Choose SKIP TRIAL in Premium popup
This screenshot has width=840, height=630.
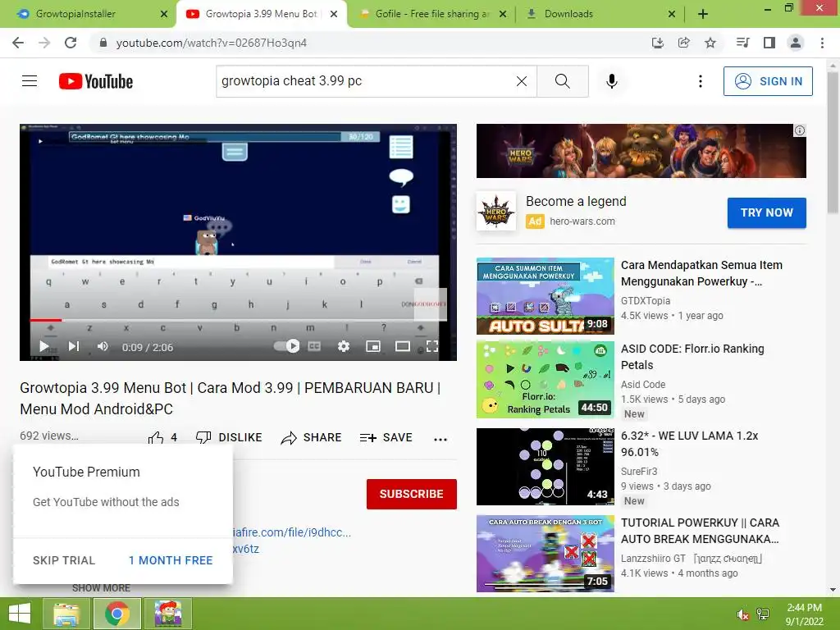tap(64, 560)
